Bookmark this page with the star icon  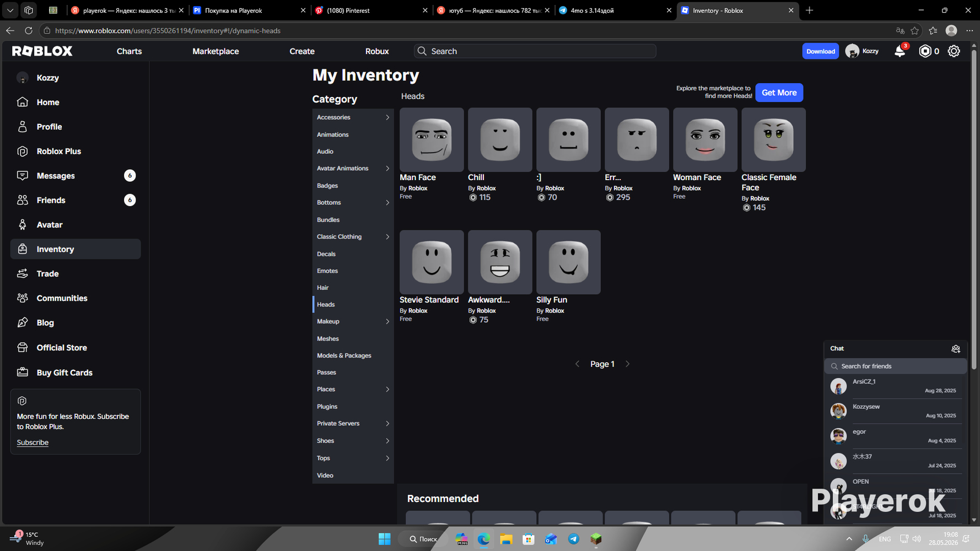[915, 31]
